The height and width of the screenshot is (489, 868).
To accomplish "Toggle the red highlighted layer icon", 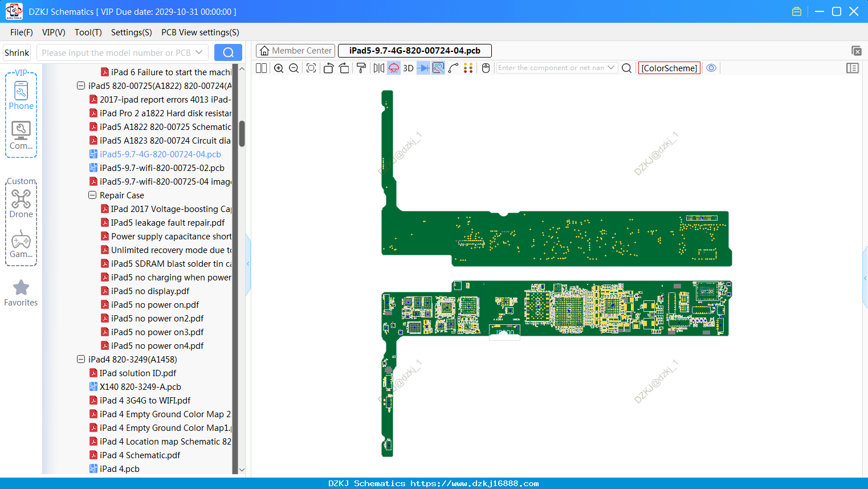I will 394,68.
